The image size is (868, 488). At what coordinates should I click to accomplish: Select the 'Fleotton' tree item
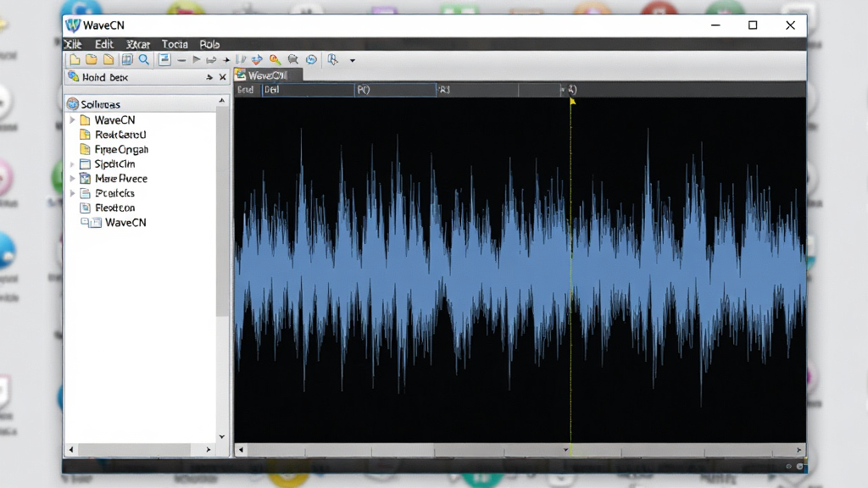point(114,208)
